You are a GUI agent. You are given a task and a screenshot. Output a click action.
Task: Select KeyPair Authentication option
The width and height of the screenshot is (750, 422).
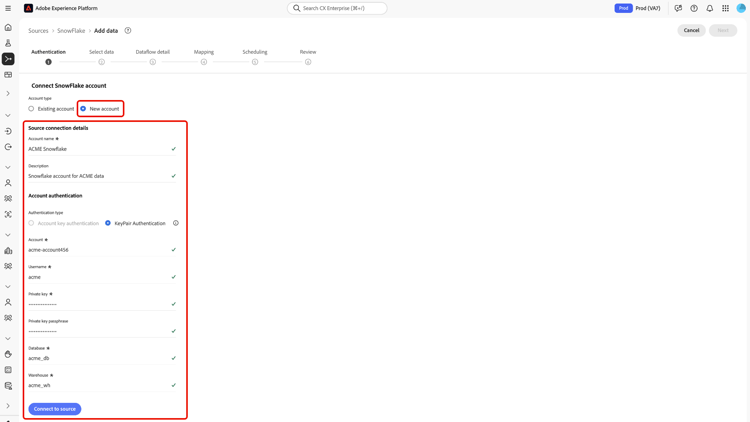(x=108, y=223)
